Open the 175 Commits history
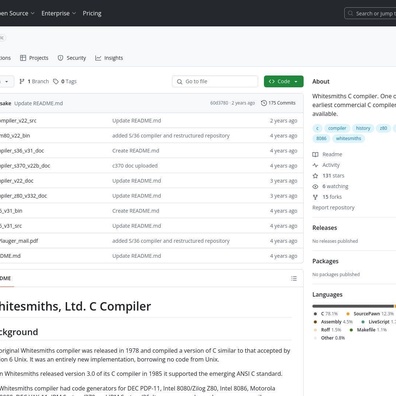Image resolution: width=396 pixels, height=396 pixels. coord(278,103)
